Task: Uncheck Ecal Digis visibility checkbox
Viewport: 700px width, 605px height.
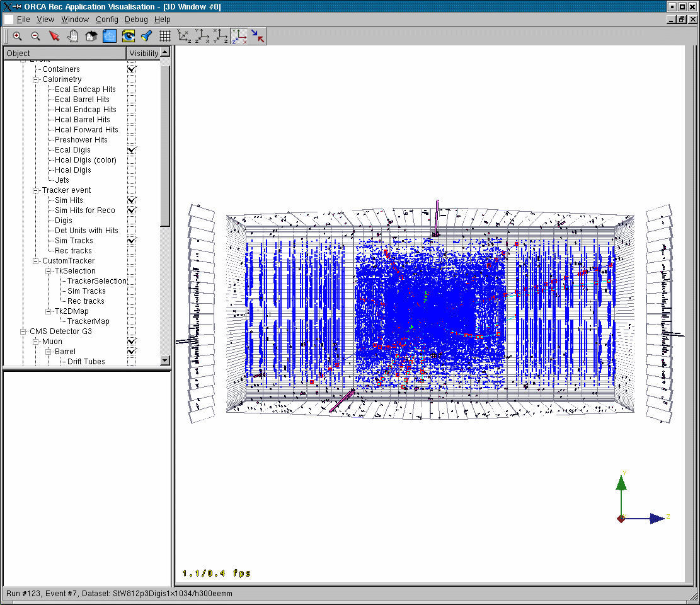Action: (x=132, y=150)
